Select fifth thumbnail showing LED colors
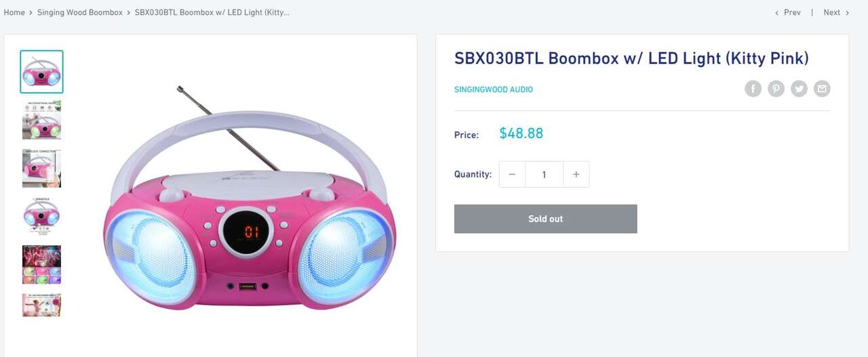This screenshot has height=357, width=868. pos(41,264)
